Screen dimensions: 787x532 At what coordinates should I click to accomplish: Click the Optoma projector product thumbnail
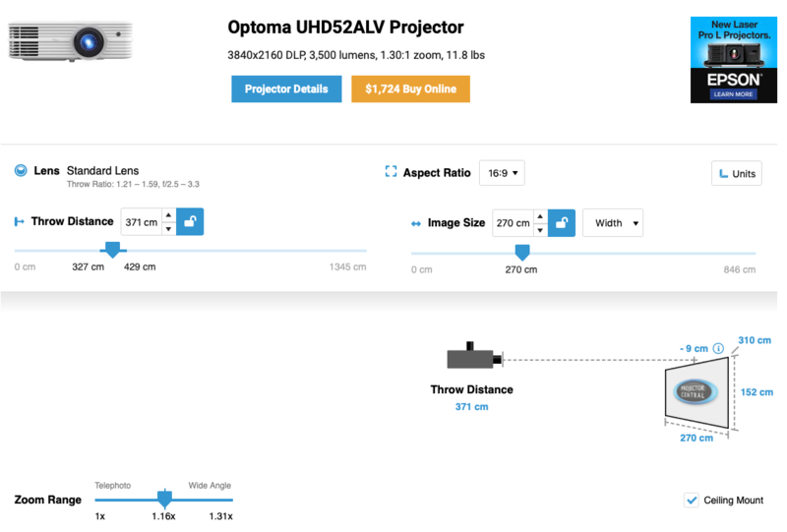click(x=70, y=42)
